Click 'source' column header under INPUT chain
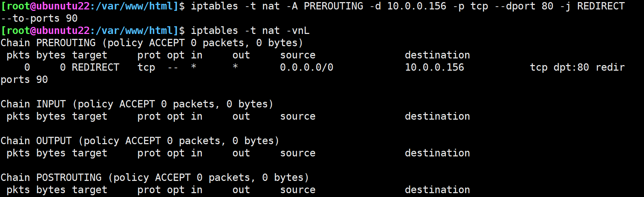 (298, 116)
